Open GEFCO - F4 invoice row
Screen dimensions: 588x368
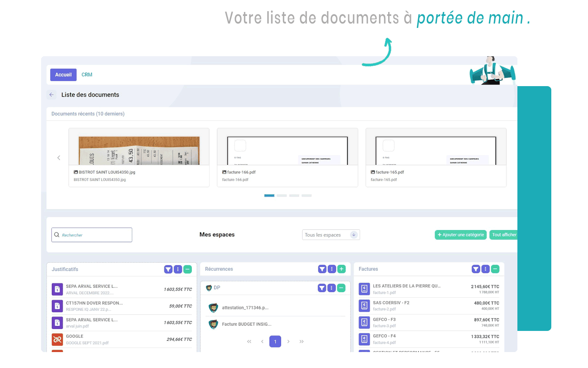[x=429, y=339]
